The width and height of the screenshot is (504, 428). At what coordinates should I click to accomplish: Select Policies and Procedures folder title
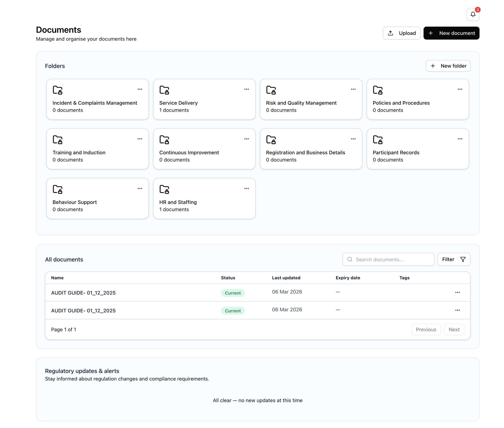point(401,103)
